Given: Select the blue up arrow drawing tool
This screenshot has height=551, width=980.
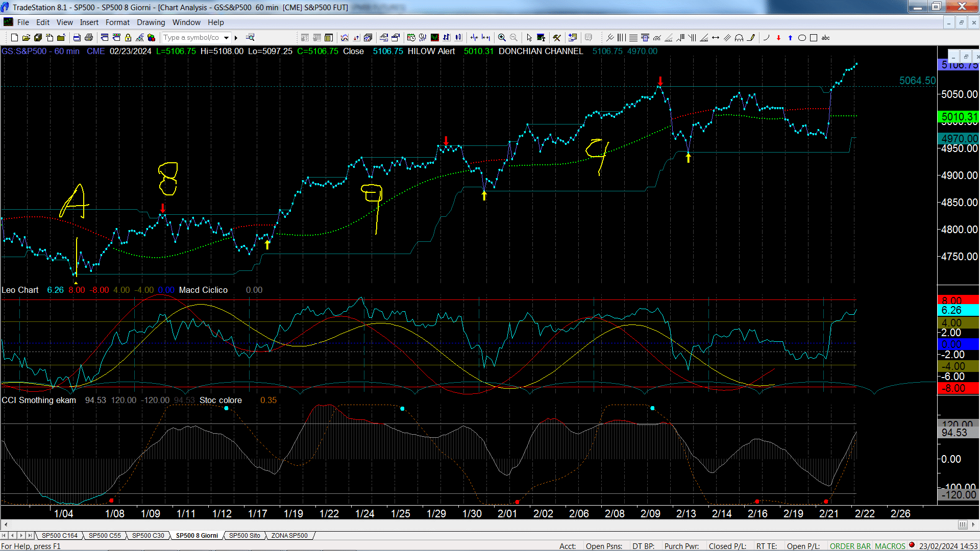Looking at the screenshot, I should tap(790, 38).
